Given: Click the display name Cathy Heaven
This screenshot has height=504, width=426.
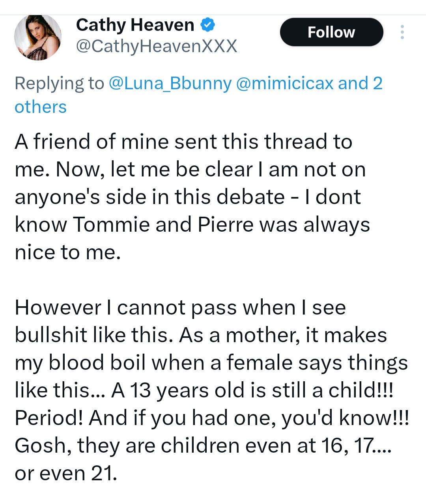Looking at the screenshot, I should (x=135, y=25).
